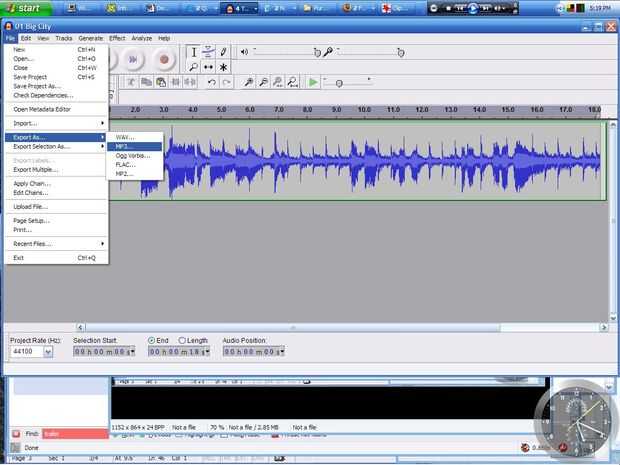Click the Undo arrow icon

click(212, 82)
